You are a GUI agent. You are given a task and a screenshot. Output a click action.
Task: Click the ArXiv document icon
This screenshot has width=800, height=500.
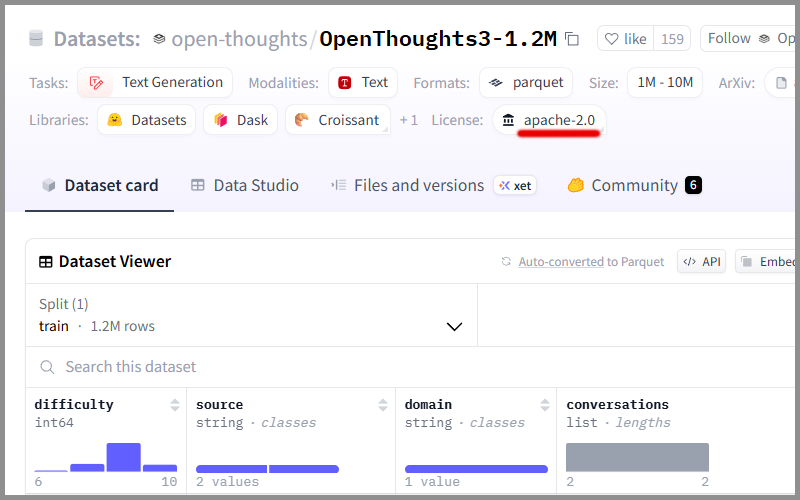click(x=781, y=83)
